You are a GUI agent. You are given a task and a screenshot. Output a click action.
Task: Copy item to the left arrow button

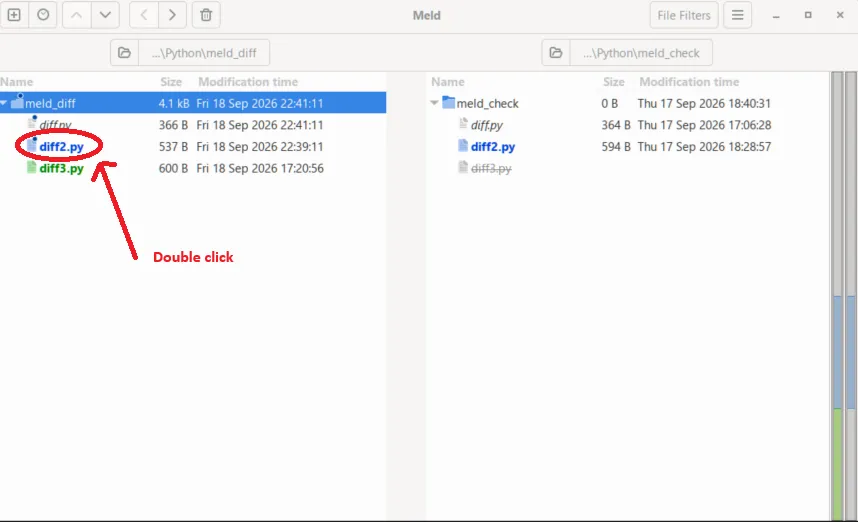point(144,15)
